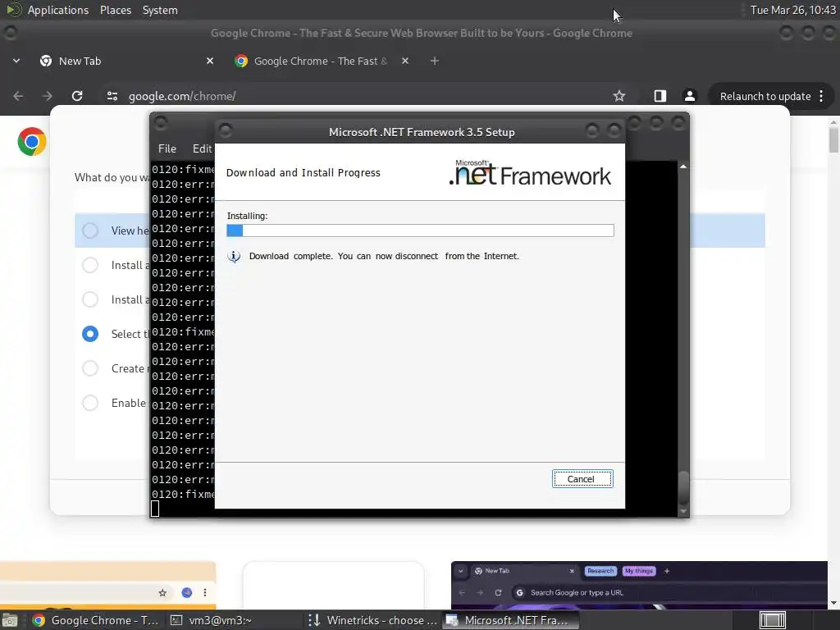Click the google.com/chrome address bar
The image size is (840, 630).
(364, 96)
